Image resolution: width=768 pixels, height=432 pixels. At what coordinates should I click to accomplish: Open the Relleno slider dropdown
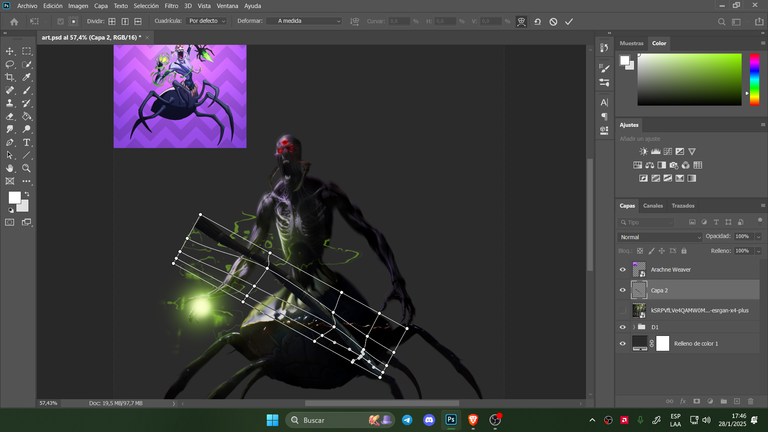pos(759,251)
